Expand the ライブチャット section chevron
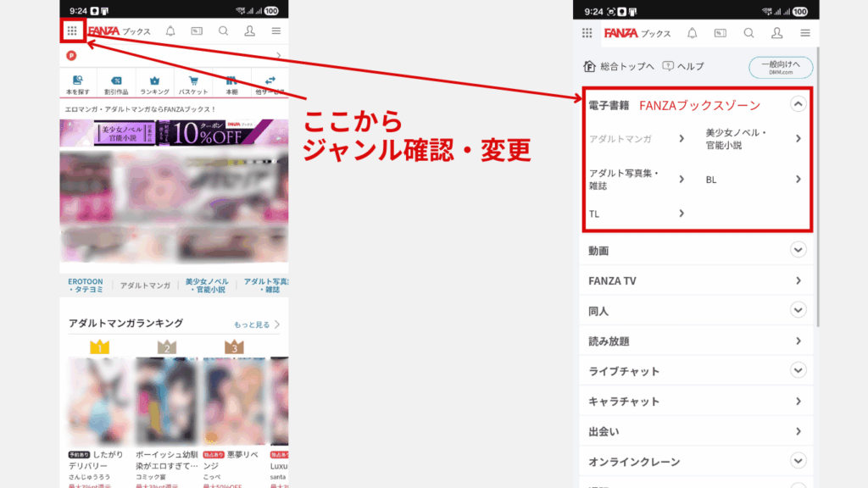The width and height of the screenshot is (868, 488). [798, 370]
